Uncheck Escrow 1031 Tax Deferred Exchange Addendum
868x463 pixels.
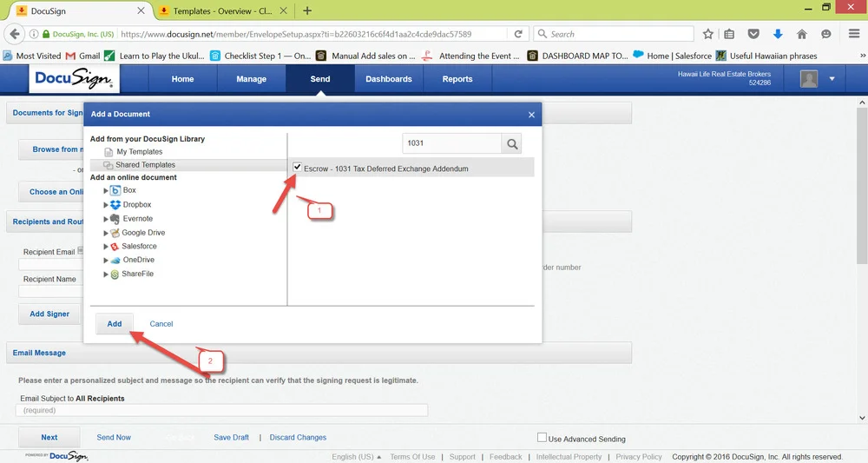click(297, 168)
